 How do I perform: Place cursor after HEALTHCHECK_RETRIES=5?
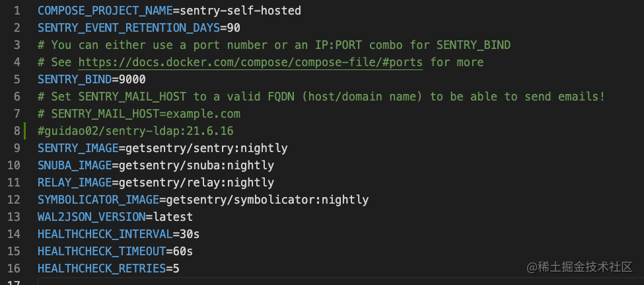coord(180,268)
